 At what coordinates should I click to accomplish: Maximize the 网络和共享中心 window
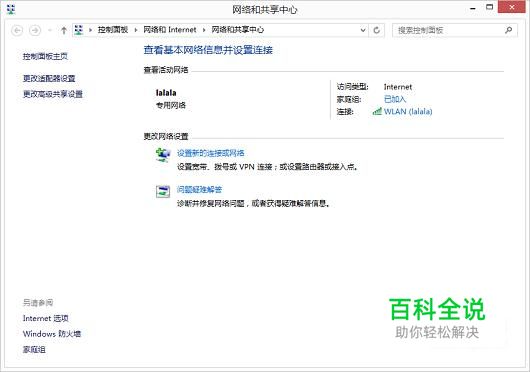(x=489, y=7)
